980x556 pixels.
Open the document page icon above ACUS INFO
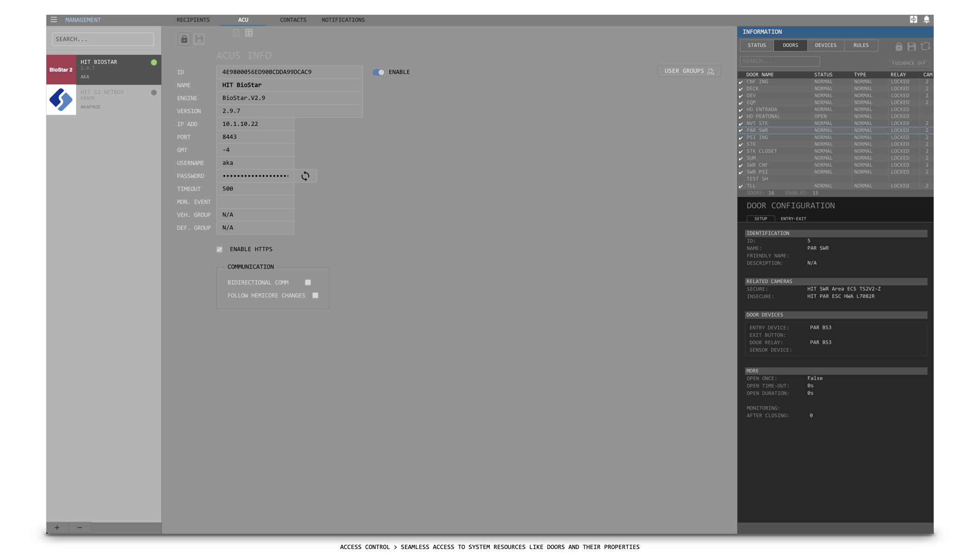coord(236,32)
